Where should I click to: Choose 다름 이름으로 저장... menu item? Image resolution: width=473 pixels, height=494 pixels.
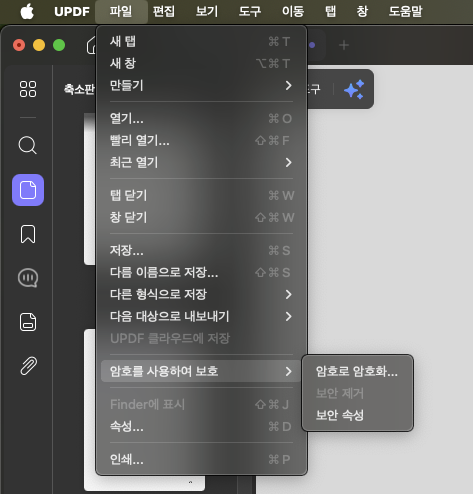click(201, 273)
